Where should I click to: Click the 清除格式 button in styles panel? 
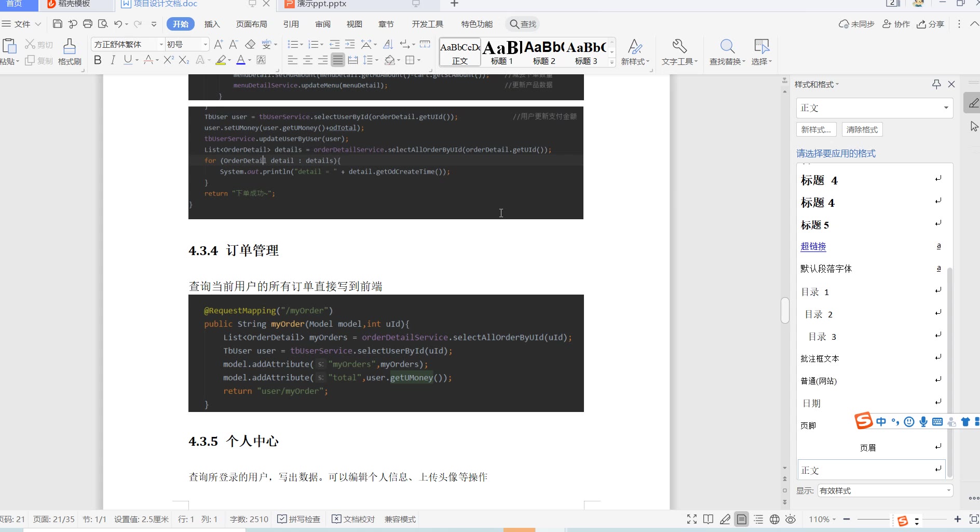pyautogui.click(x=862, y=129)
